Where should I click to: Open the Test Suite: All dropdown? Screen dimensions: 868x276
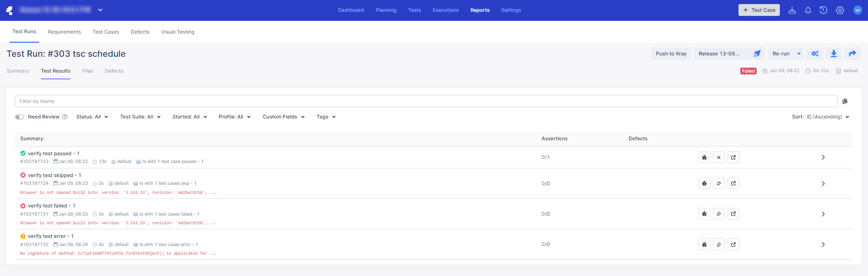coord(140,117)
